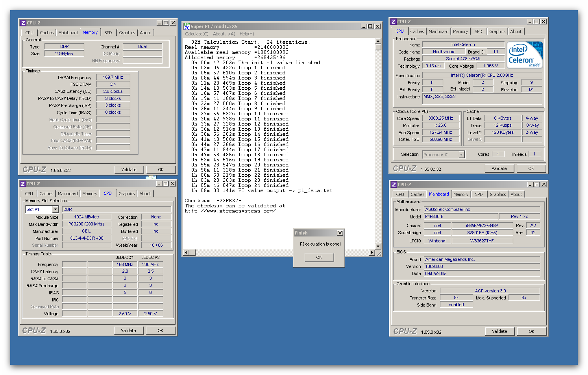The height and width of the screenshot is (375, 588).
Task: Click the CPU-Z icon in Mainboard window title
Action: (x=394, y=185)
